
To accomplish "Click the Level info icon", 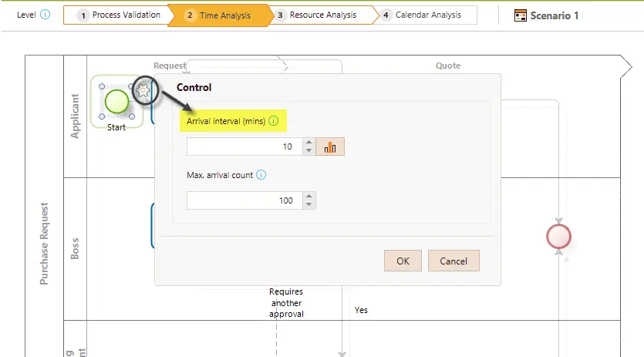I will tap(46, 15).
